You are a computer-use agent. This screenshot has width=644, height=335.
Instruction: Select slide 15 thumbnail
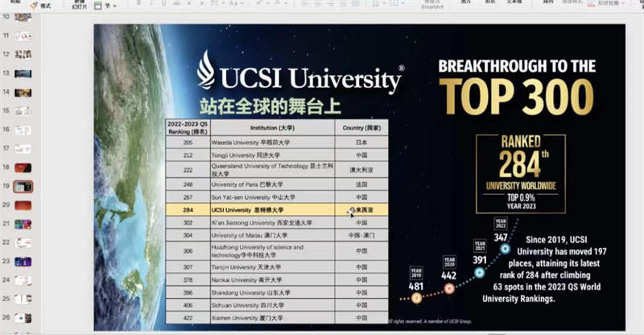[23, 111]
